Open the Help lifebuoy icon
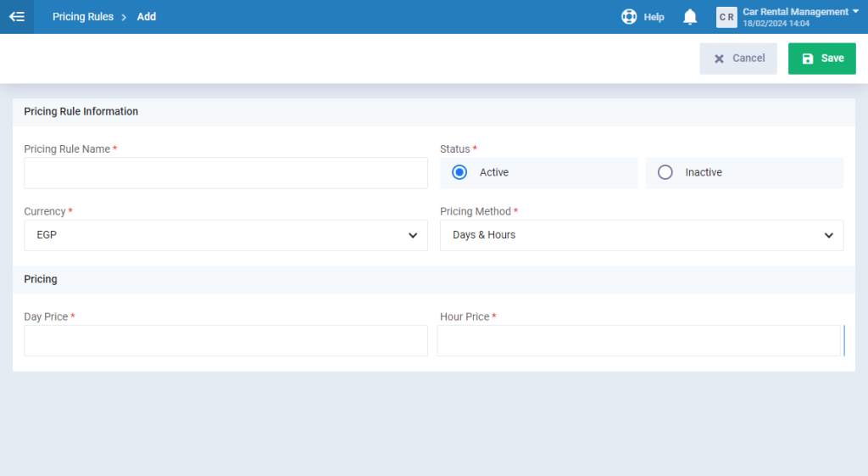The image size is (868, 476). [629, 17]
